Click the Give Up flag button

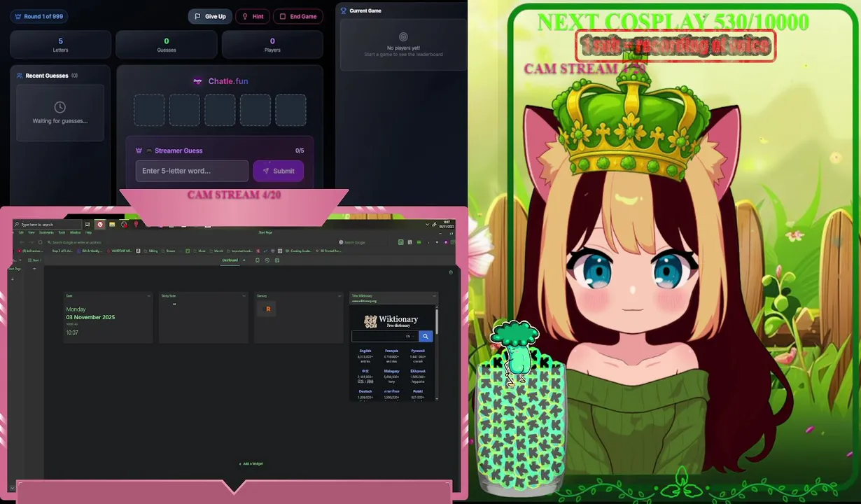tap(210, 16)
